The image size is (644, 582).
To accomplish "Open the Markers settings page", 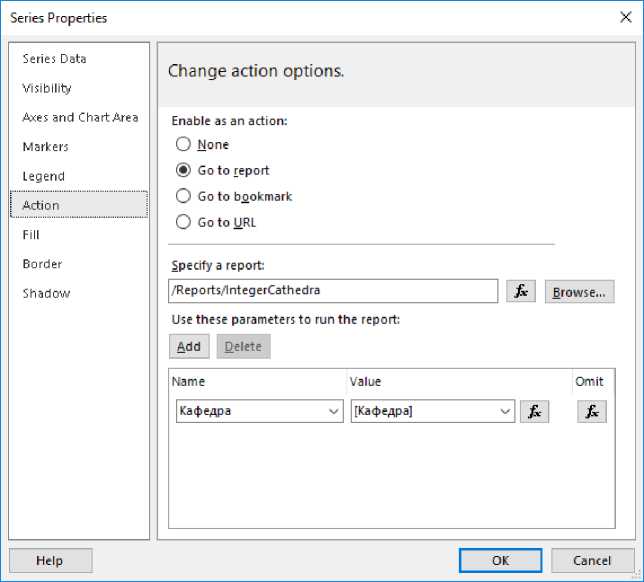I will [x=46, y=147].
